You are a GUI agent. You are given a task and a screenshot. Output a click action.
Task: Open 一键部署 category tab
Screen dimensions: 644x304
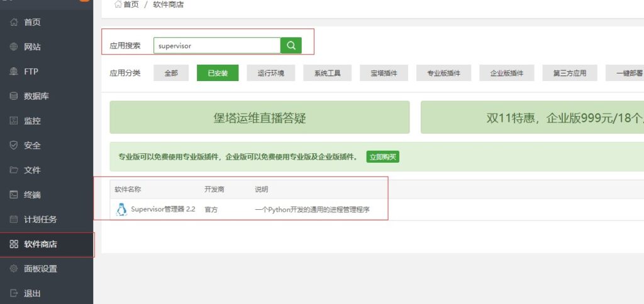point(625,73)
